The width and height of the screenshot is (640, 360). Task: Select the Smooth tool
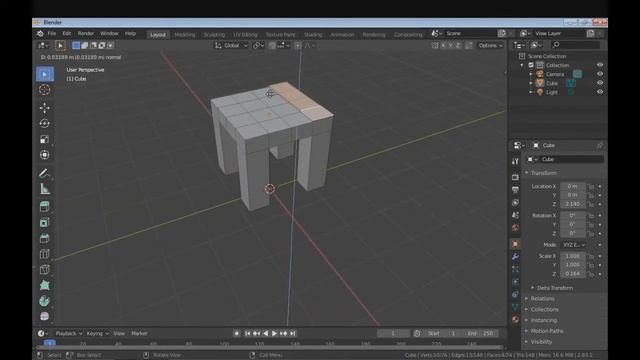click(x=44, y=316)
